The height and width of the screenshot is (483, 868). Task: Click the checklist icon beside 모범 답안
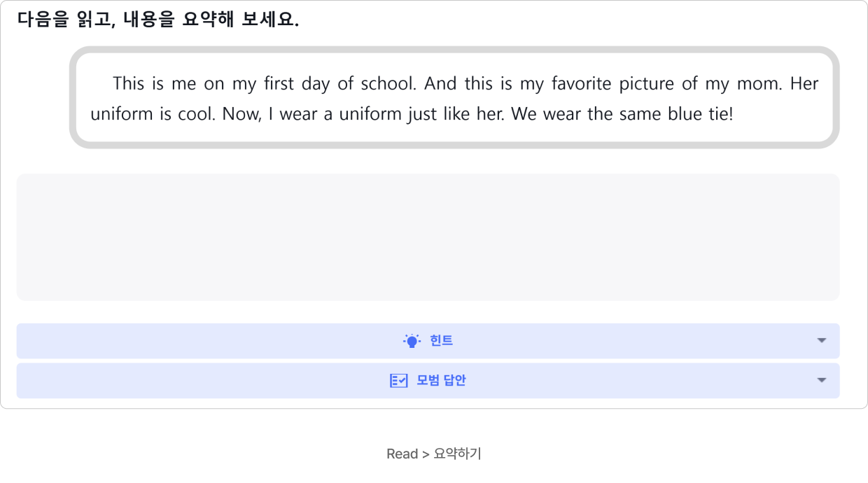[398, 381]
